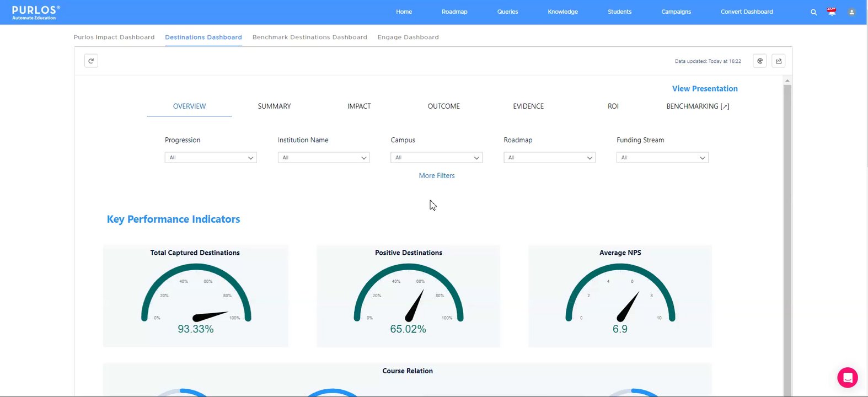Open Students in the top navigation

click(620, 12)
